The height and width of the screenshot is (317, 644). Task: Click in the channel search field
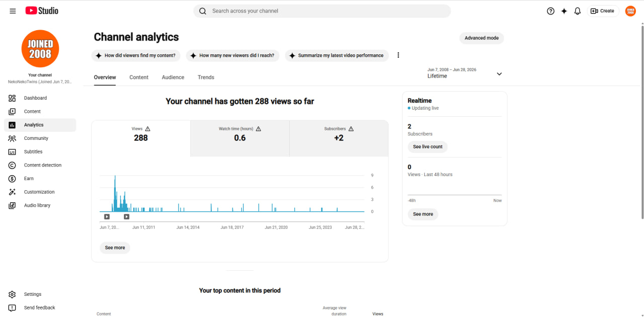pos(322,11)
